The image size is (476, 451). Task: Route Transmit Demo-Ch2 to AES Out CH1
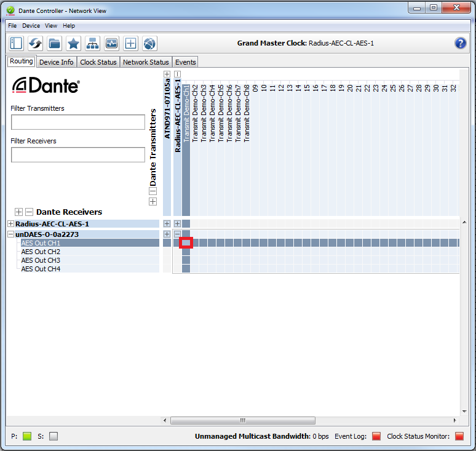click(x=194, y=243)
